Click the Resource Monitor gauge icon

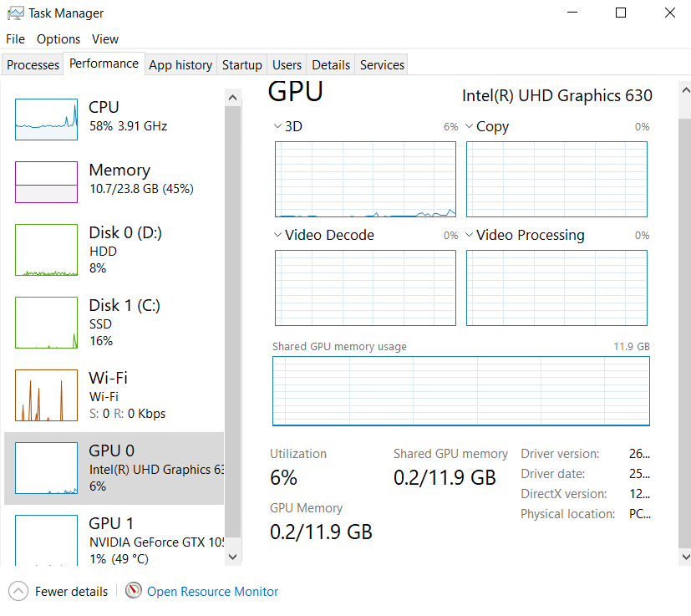tap(134, 591)
